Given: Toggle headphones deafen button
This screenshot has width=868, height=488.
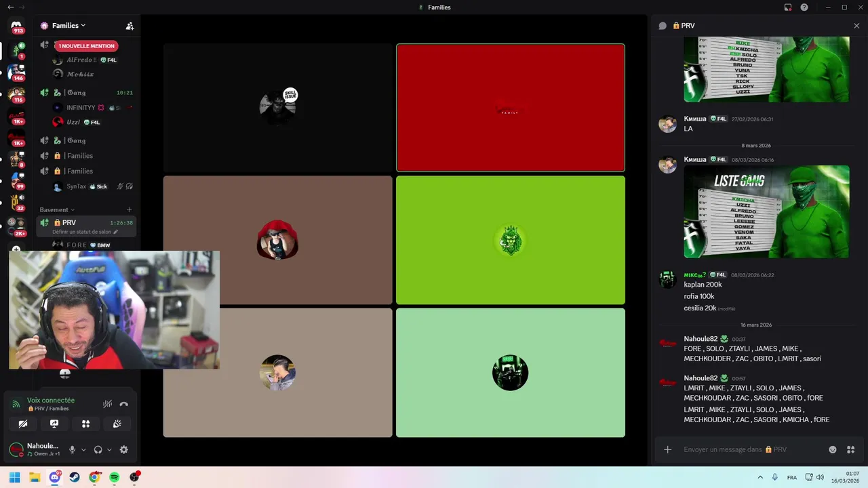Looking at the screenshot, I should click(98, 449).
